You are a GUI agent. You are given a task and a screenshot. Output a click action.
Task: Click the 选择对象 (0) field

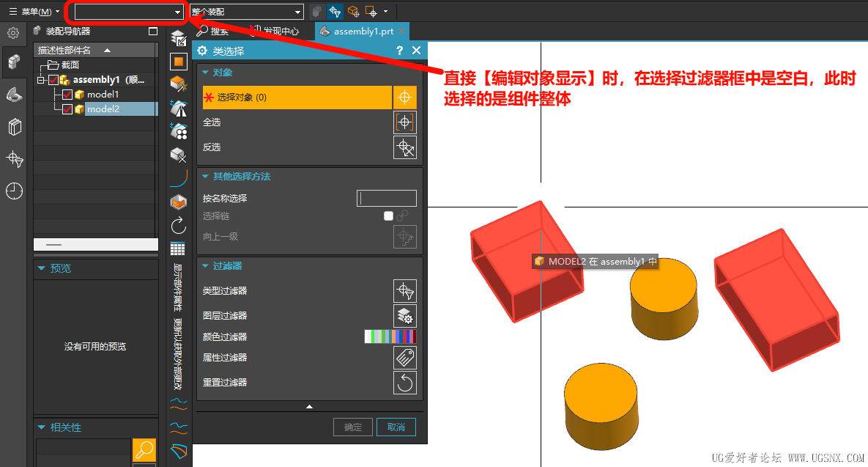297,98
